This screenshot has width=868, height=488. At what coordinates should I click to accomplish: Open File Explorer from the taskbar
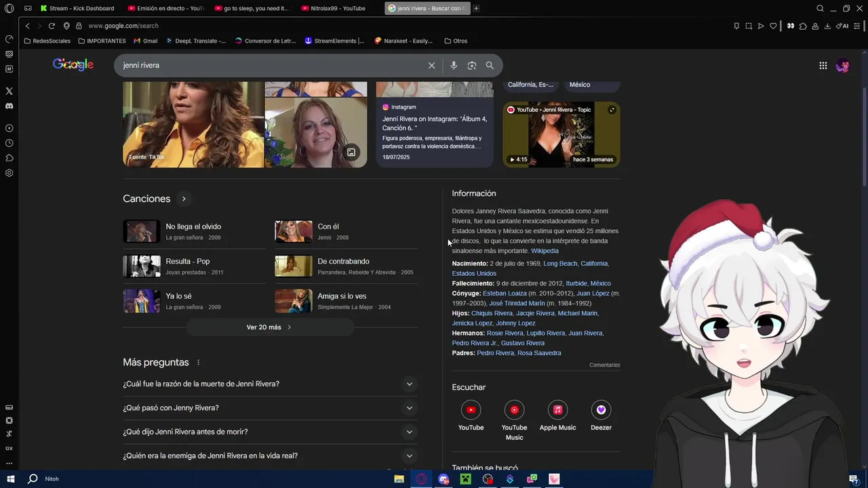[x=399, y=479]
